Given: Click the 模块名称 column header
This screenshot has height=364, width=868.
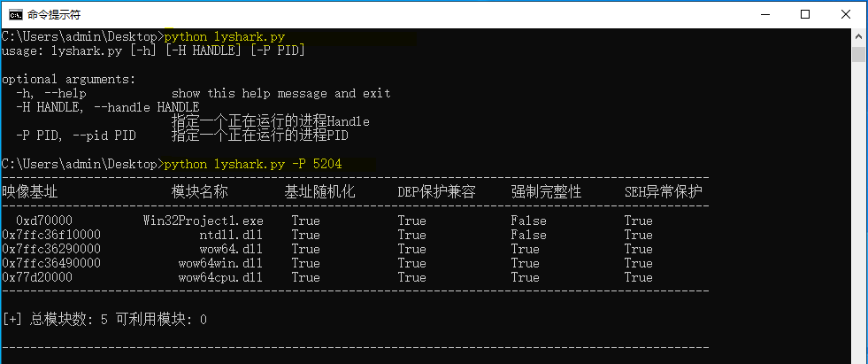Looking at the screenshot, I should click(x=200, y=192).
